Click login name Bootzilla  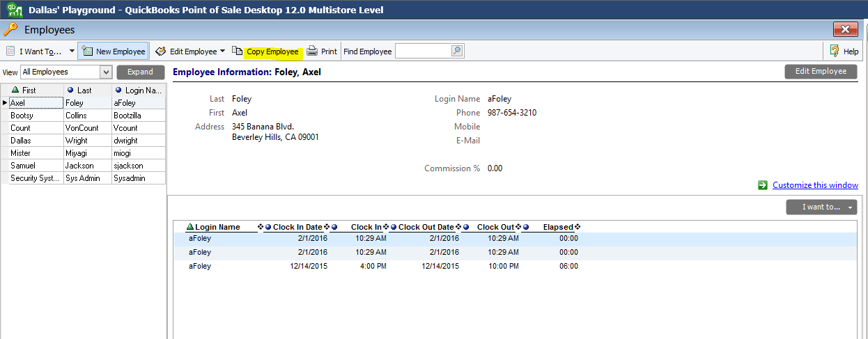point(127,116)
